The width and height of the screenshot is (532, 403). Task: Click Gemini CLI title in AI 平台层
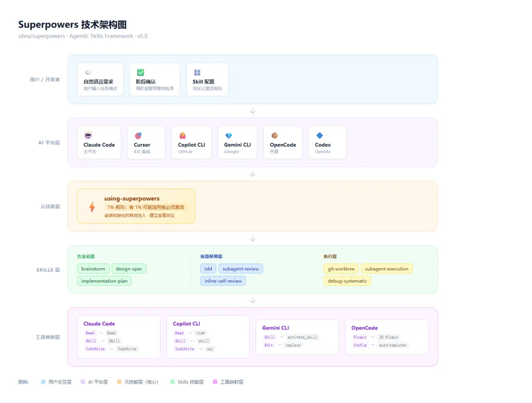coord(237,145)
